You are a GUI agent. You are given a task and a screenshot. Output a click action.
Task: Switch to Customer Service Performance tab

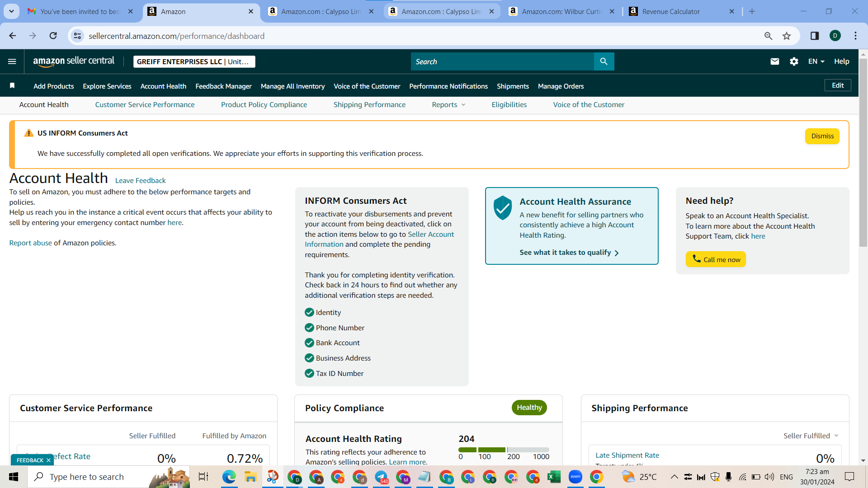pyautogui.click(x=145, y=105)
